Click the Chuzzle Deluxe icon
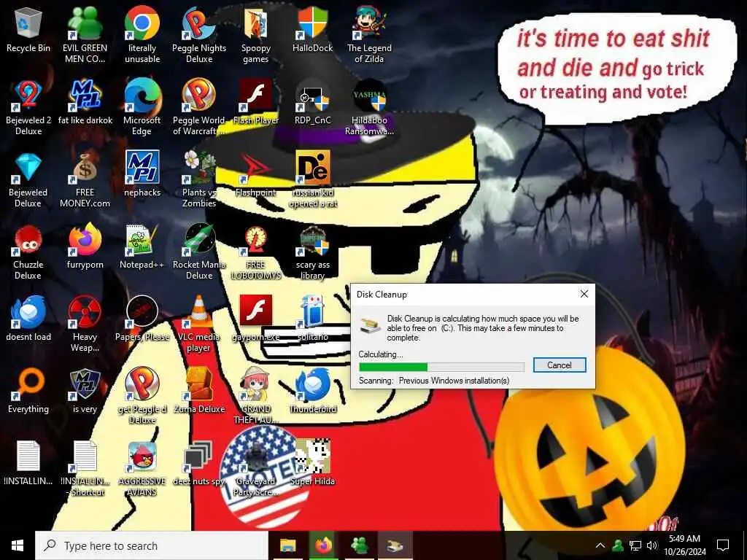The height and width of the screenshot is (560, 747). pyautogui.click(x=28, y=239)
